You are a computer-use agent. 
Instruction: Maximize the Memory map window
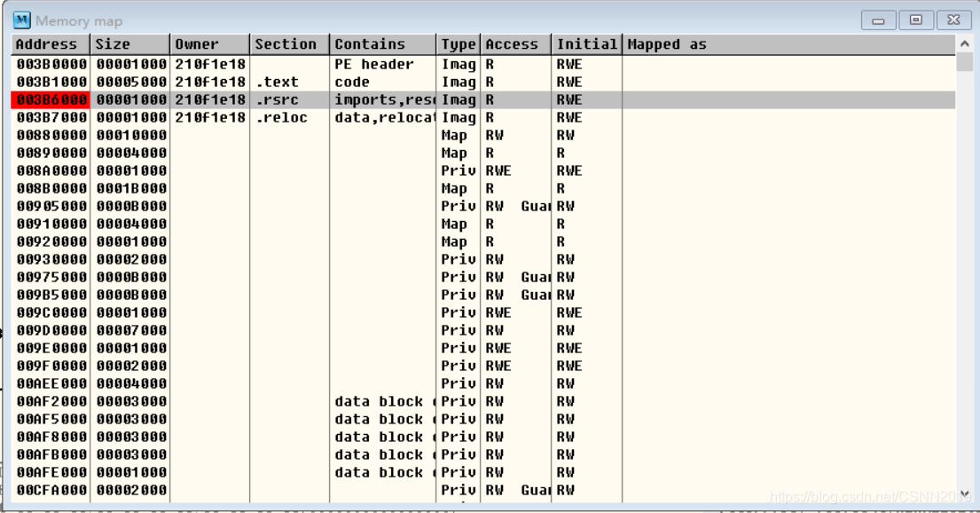pos(915,20)
